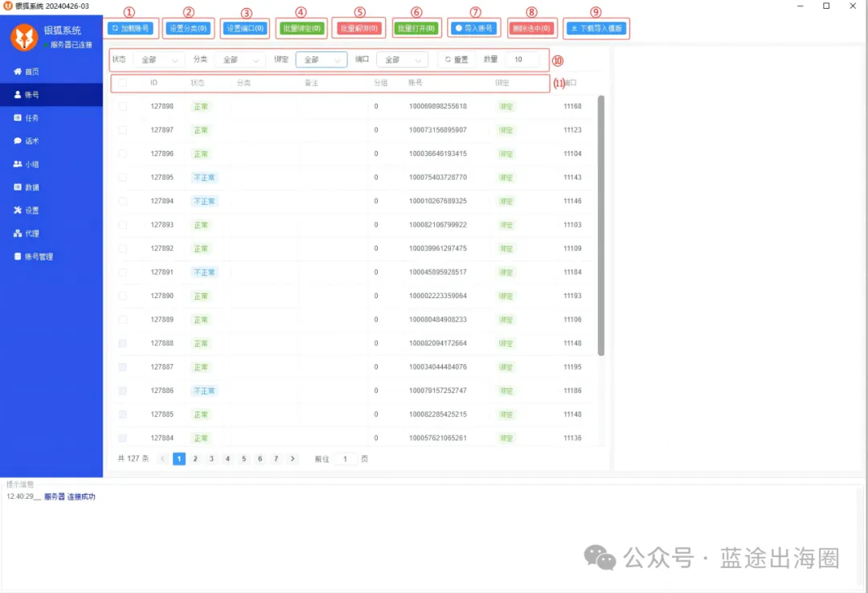Click the 设置端口(0) button
The width and height of the screenshot is (868, 593).
[x=245, y=28]
